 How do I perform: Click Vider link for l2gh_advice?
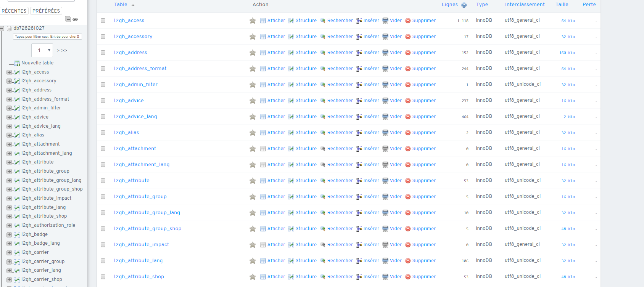point(396,101)
